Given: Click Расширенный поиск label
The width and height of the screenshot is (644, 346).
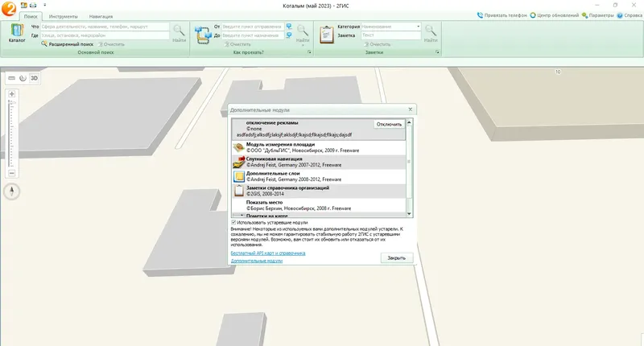Looking at the screenshot, I should 71,44.
